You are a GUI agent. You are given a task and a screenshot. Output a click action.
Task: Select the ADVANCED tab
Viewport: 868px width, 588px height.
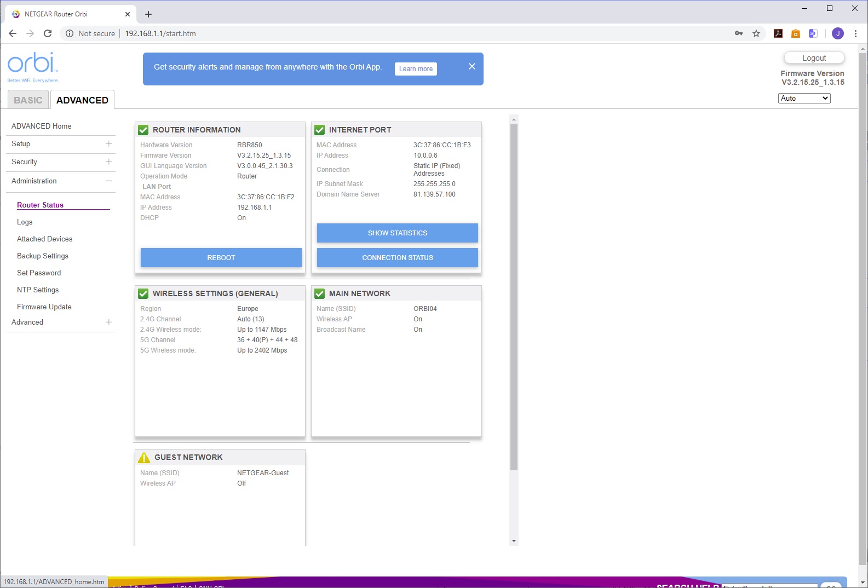click(82, 100)
